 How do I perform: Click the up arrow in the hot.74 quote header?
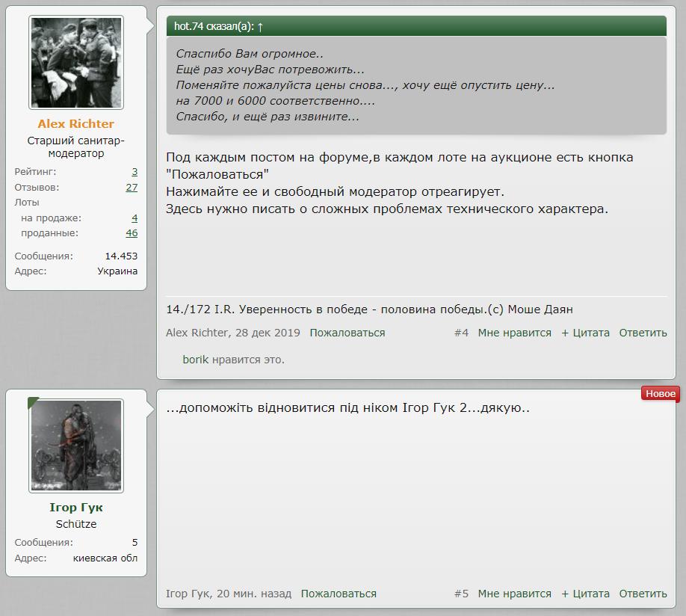260,27
